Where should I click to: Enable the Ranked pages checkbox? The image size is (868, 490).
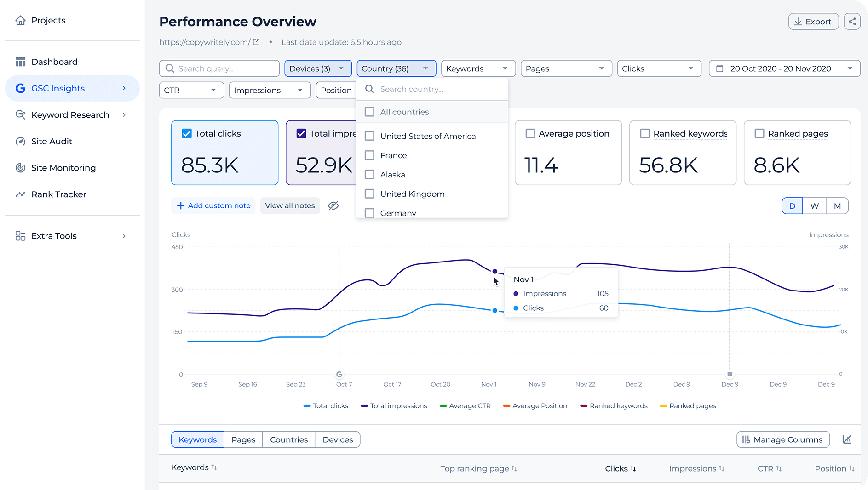(759, 133)
